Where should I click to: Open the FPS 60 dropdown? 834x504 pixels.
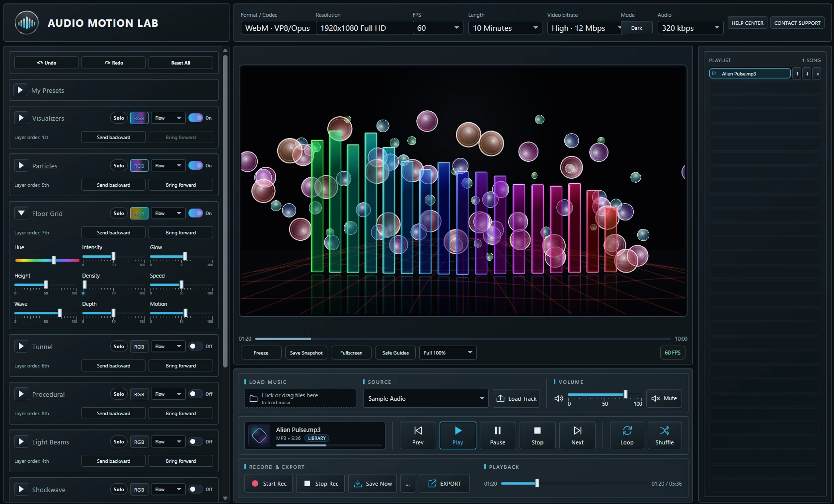438,28
